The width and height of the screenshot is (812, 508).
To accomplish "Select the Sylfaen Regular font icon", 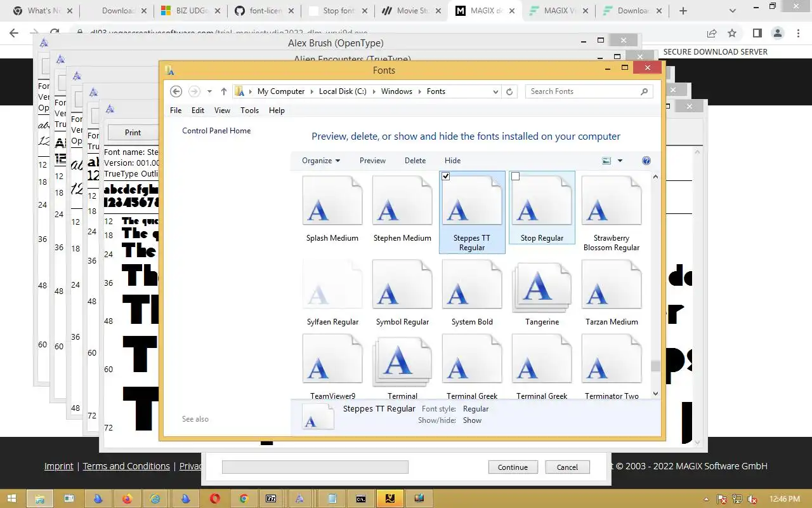I will (x=332, y=284).
